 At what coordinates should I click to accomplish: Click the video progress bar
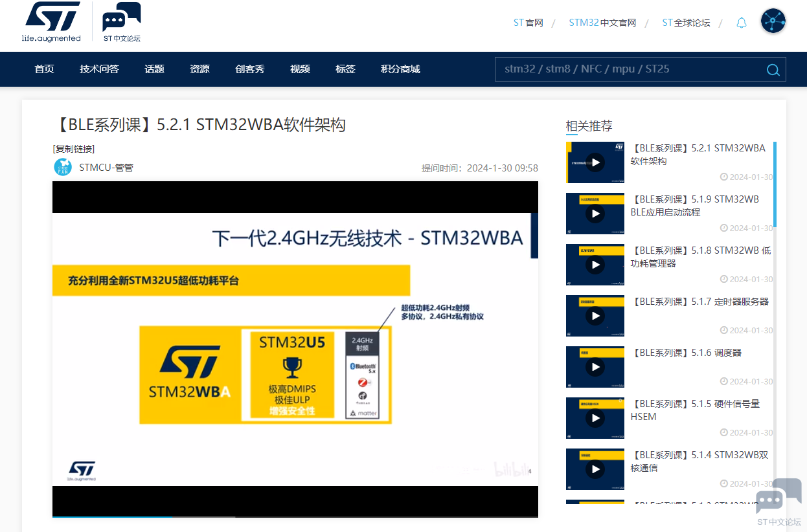tap(295, 516)
